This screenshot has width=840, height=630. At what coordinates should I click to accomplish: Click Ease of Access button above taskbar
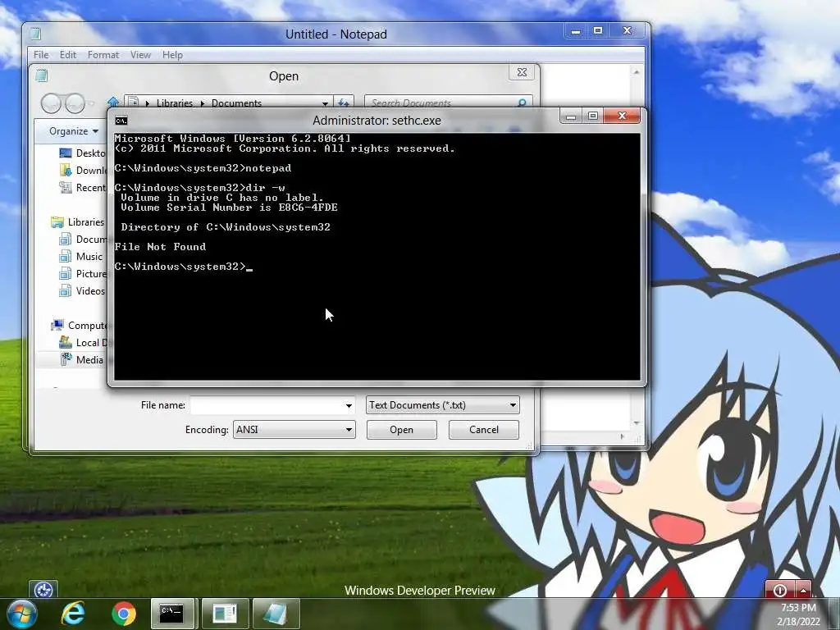click(x=43, y=590)
